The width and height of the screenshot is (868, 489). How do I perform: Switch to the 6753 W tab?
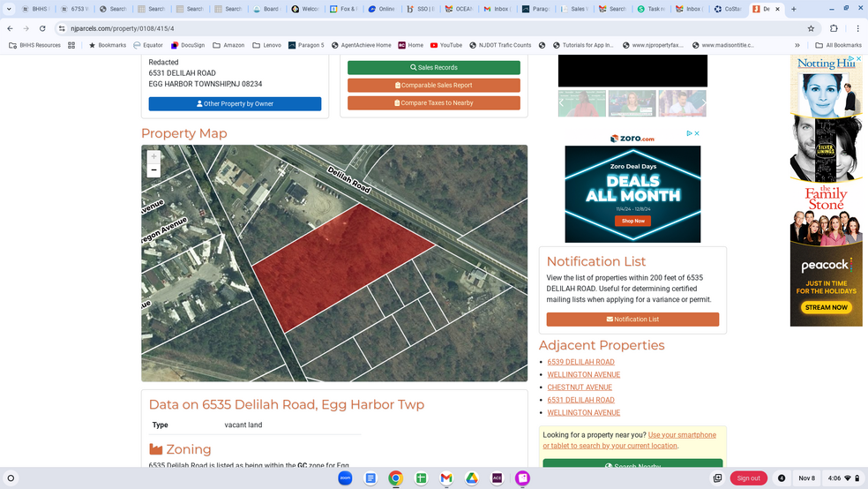(74, 9)
